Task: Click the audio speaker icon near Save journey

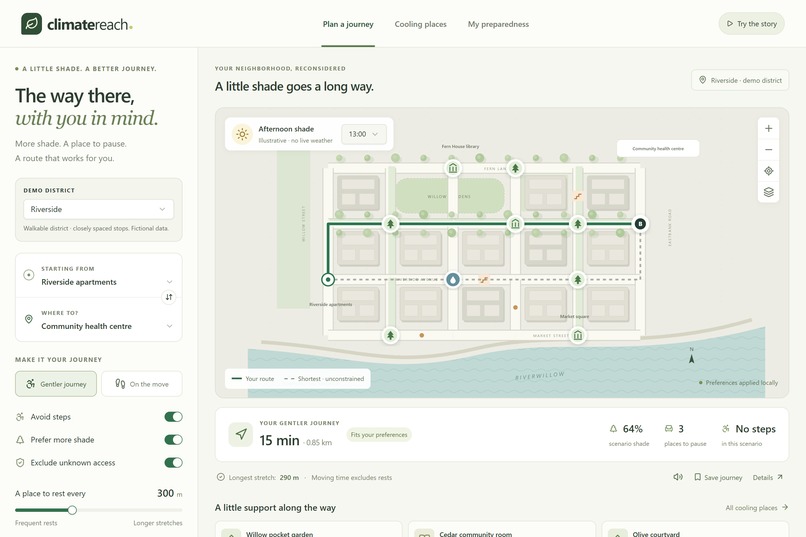Action: (x=678, y=477)
